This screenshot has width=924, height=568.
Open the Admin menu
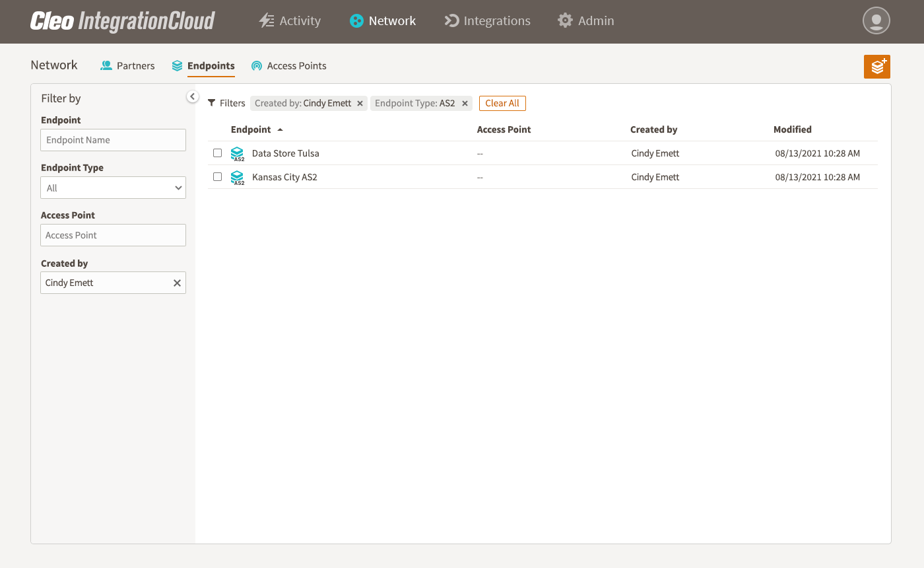coord(586,21)
